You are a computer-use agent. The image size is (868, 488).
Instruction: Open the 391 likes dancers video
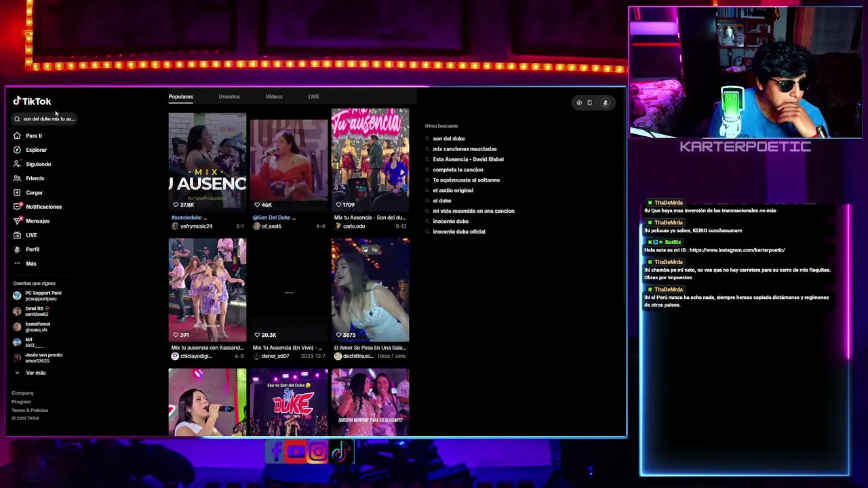pyautogui.click(x=208, y=290)
